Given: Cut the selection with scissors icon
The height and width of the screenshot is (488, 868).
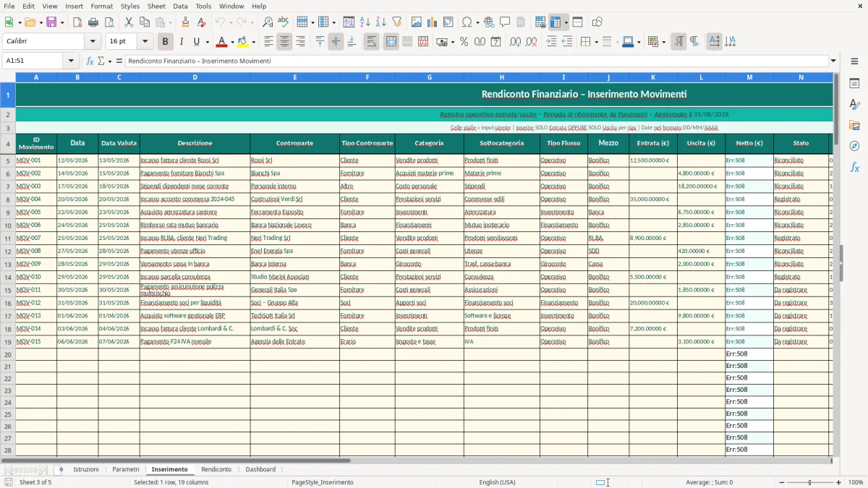Looking at the screenshot, I should 129,22.
